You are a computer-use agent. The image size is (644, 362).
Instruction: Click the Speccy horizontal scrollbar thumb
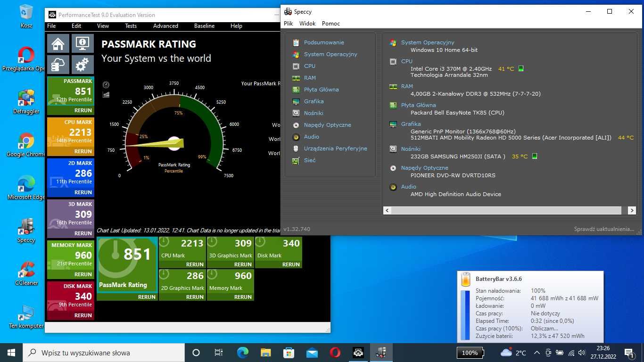pos(507,211)
